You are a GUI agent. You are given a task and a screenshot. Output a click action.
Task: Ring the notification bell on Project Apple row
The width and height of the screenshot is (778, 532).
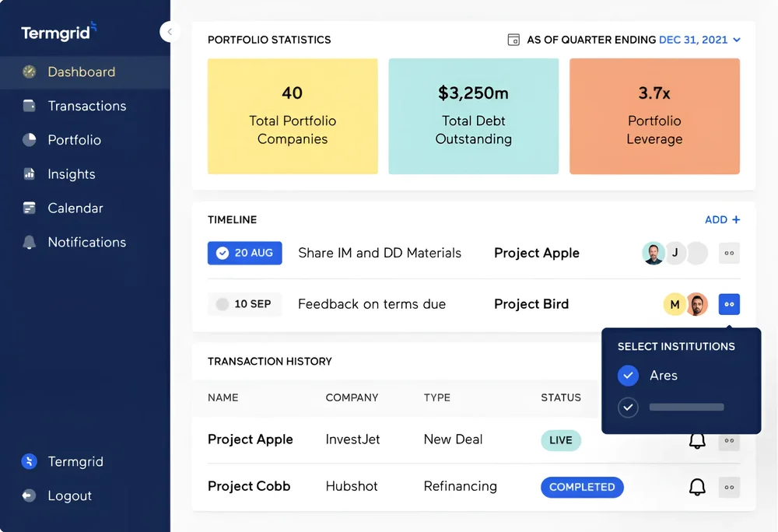[x=697, y=439]
